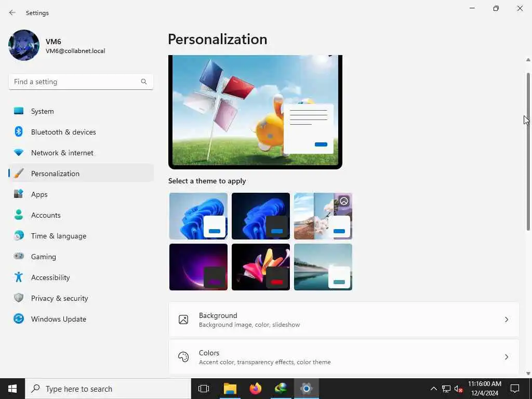This screenshot has height=399, width=532.
Task: Open the notification center icon
Action: point(515,389)
